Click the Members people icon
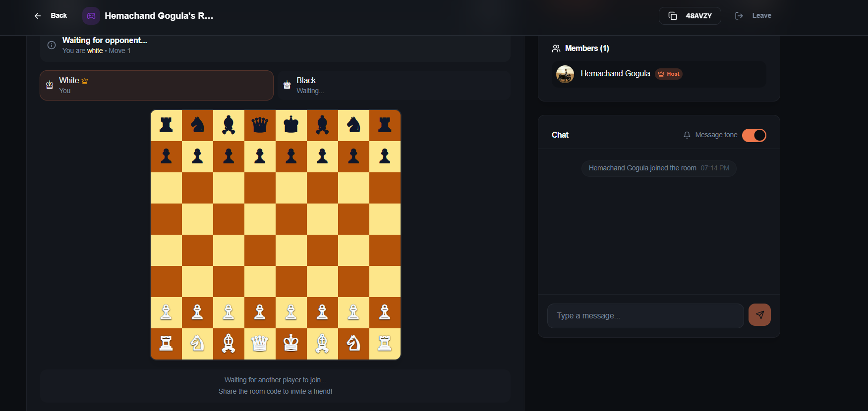868x411 pixels. 556,49
